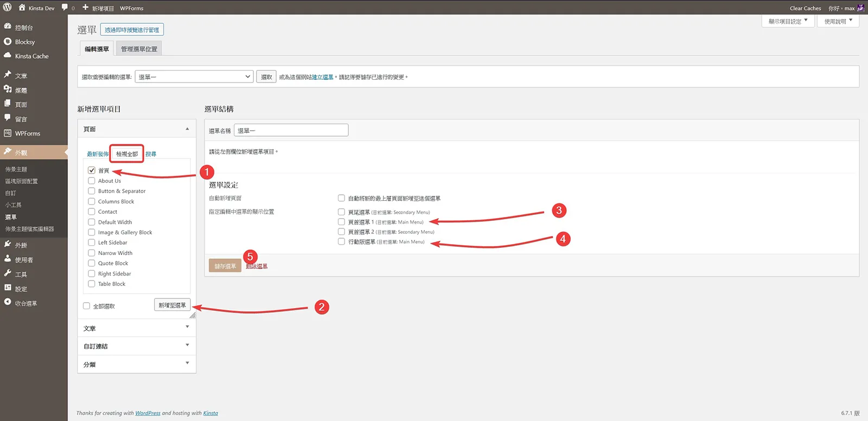Open the comments bubble icon in the admin bar
The height and width of the screenshot is (421, 868).
[x=65, y=8]
